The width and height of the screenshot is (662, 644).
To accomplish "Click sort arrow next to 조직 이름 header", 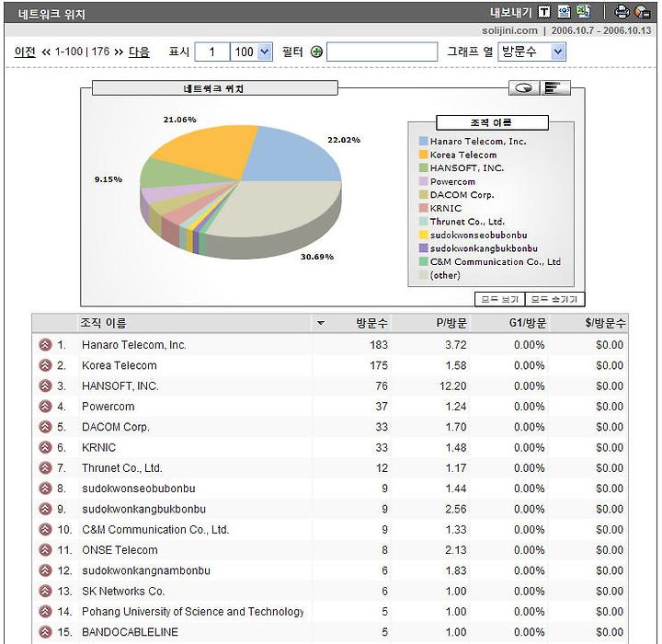I will (321, 323).
